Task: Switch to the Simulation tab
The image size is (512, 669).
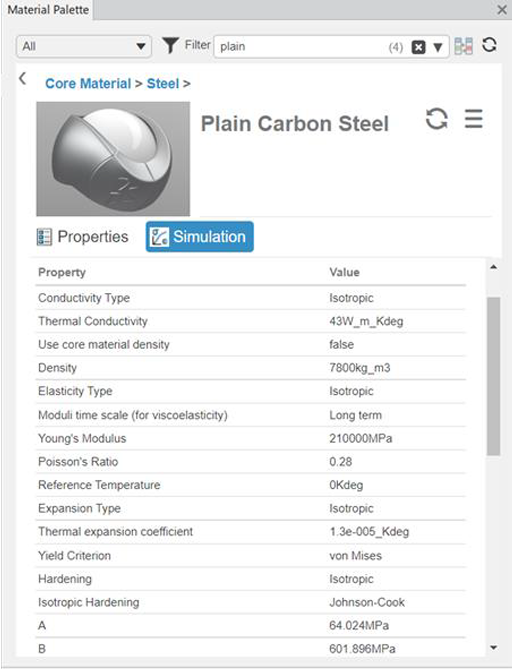Action: [x=200, y=237]
